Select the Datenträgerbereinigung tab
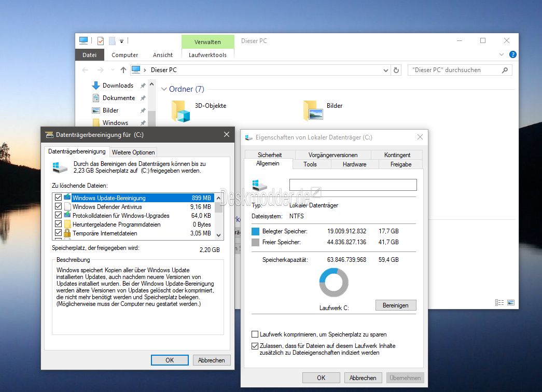Screen dimensions: 542x392 (77, 151)
